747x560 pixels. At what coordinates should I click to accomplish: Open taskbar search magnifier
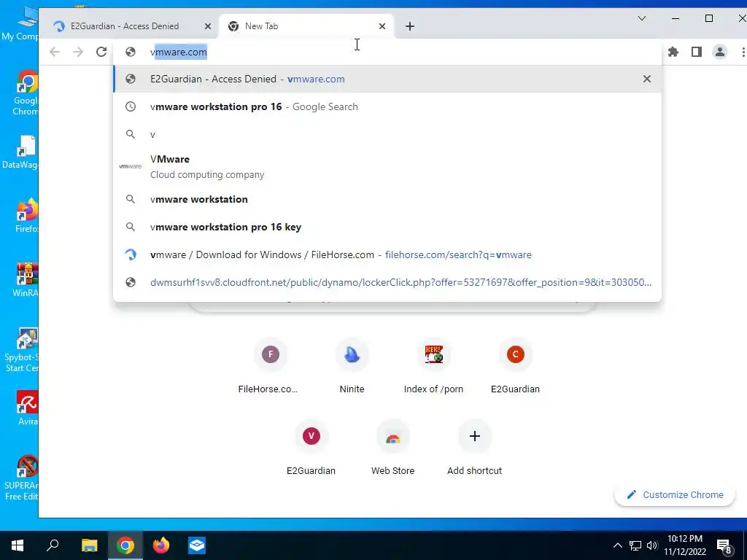53,545
